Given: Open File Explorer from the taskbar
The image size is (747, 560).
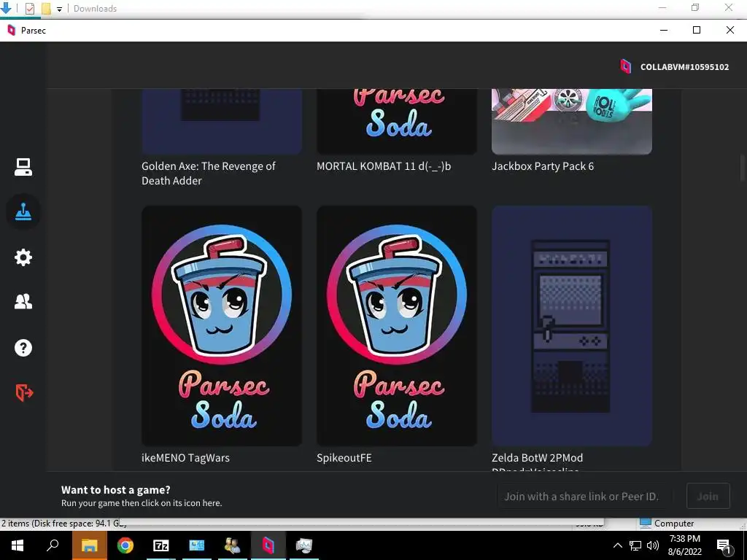Looking at the screenshot, I should click(89, 545).
